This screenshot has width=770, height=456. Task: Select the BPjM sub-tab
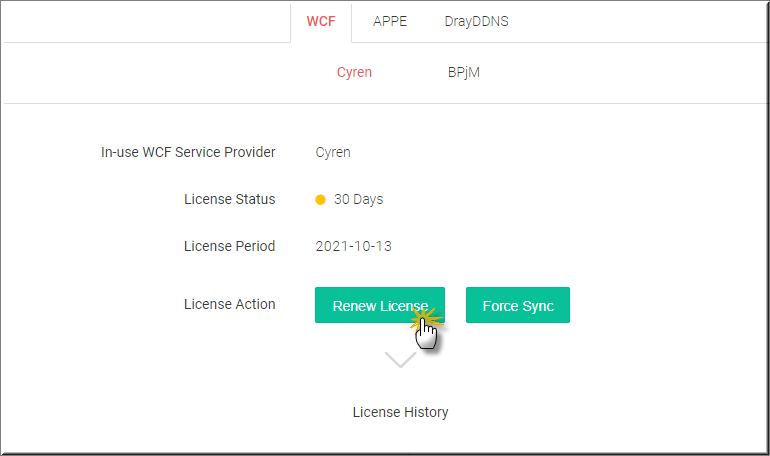coord(464,73)
